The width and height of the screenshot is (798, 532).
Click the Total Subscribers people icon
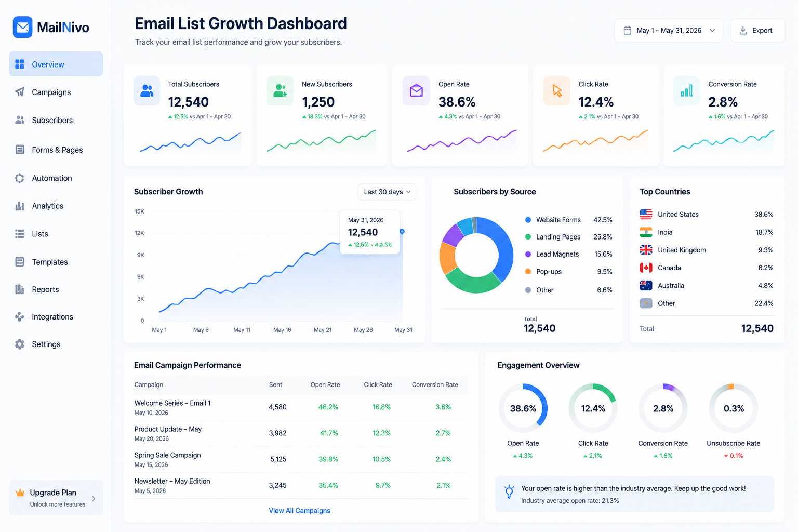pos(147,91)
